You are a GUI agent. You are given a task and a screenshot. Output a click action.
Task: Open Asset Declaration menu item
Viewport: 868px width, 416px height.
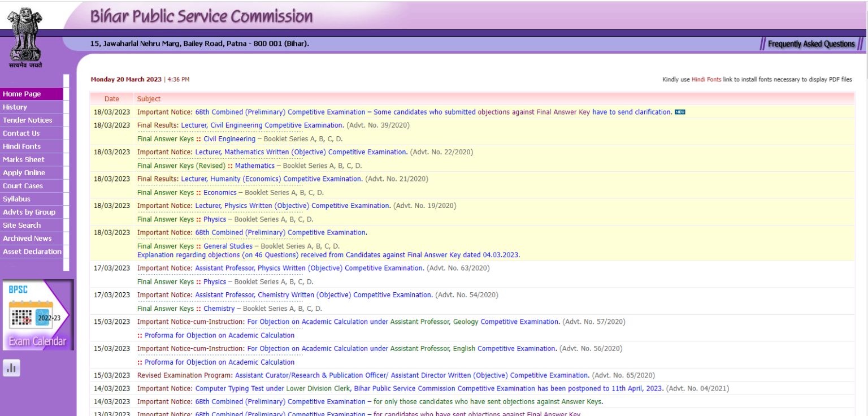click(x=32, y=252)
